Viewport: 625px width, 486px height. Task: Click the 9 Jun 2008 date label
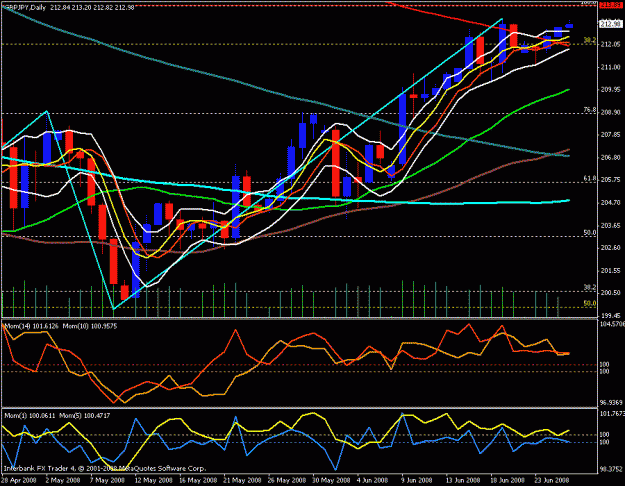click(417, 480)
